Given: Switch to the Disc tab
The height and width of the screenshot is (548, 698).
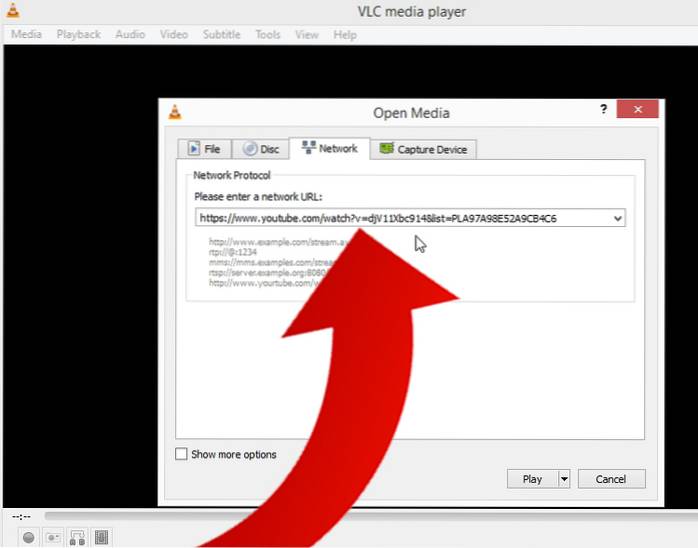Looking at the screenshot, I should 260,149.
